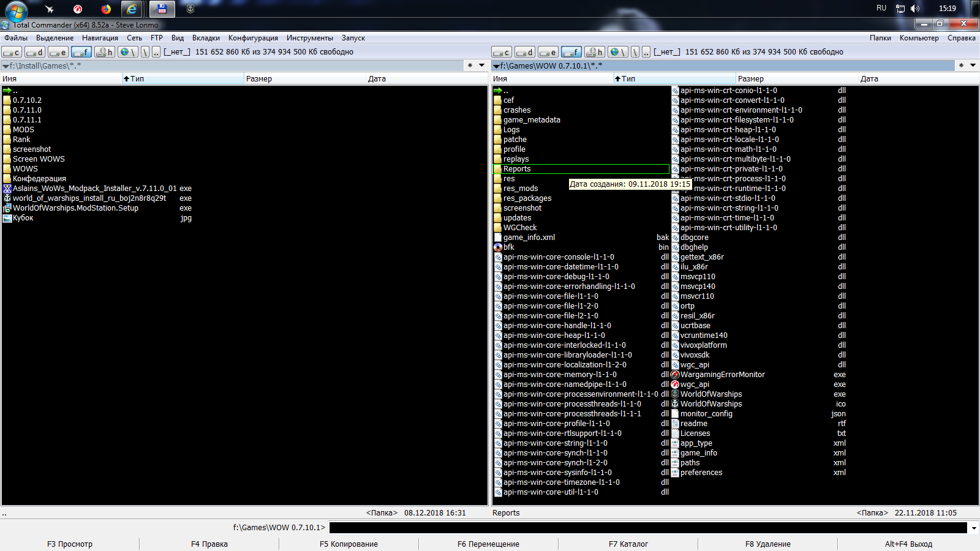This screenshot has height=551, width=980.
Task: Select drive h in right panel
Action: (595, 52)
